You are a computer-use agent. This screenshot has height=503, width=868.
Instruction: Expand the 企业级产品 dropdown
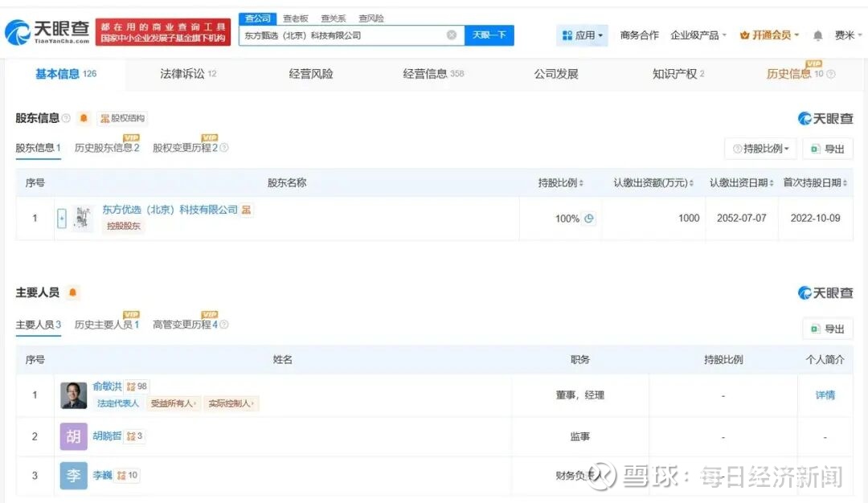point(698,35)
